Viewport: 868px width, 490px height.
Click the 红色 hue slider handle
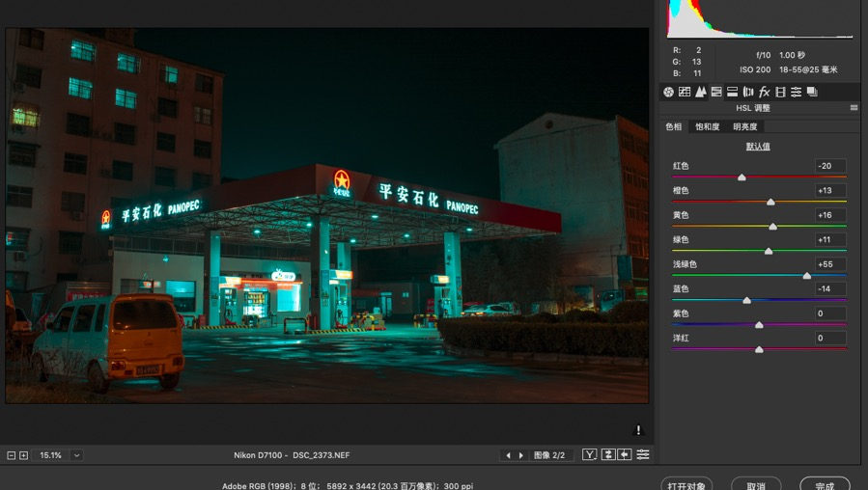(742, 177)
